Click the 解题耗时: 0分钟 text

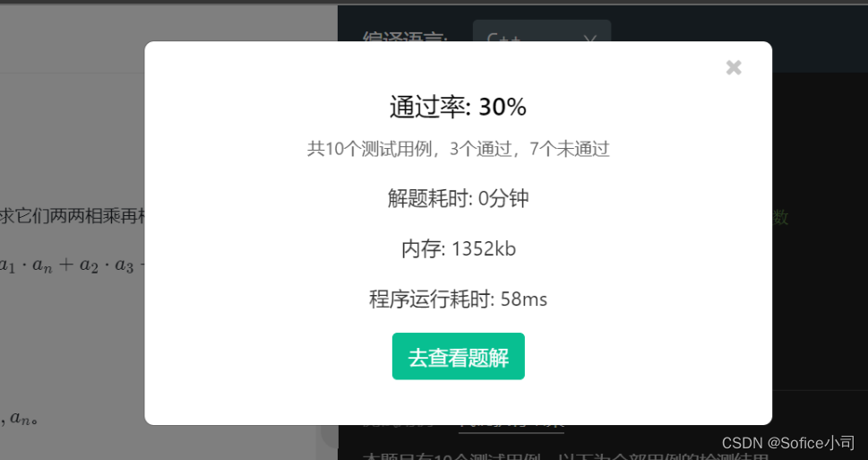click(459, 198)
